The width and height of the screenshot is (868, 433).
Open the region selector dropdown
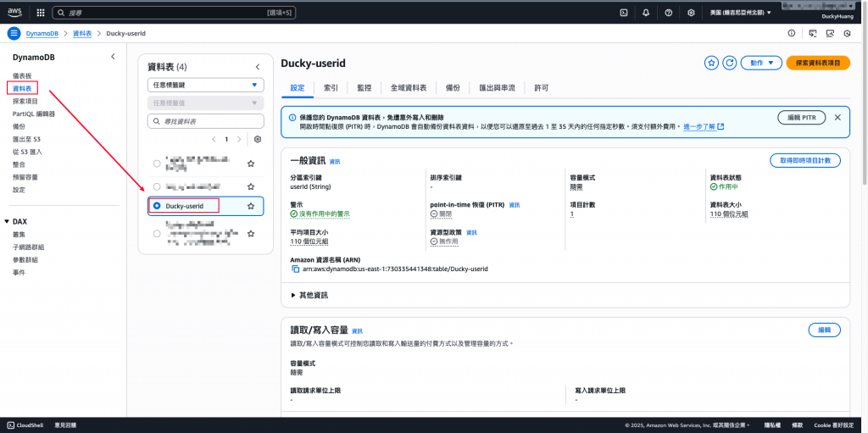point(741,12)
